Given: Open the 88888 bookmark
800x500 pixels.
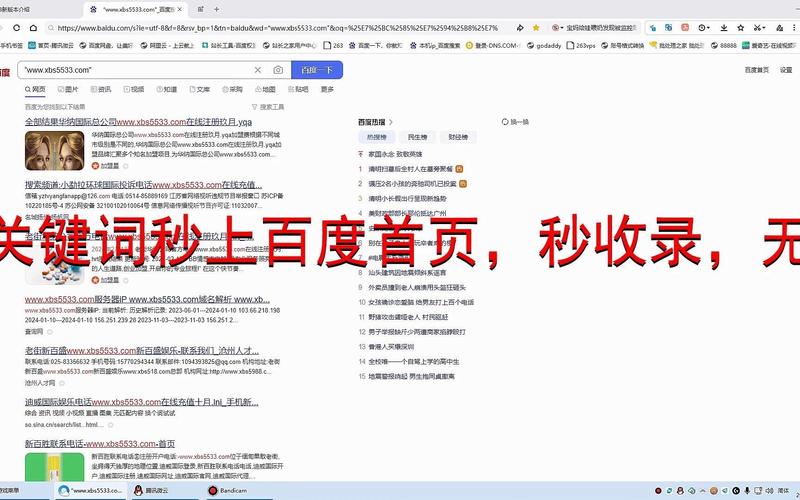Looking at the screenshot, I should click(x=723, y=45).
